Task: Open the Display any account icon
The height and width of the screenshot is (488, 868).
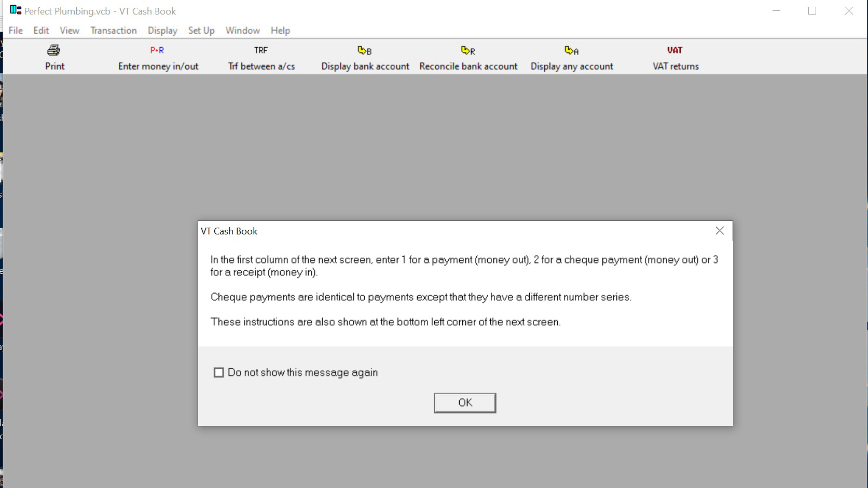Action: tap(572, 50)
